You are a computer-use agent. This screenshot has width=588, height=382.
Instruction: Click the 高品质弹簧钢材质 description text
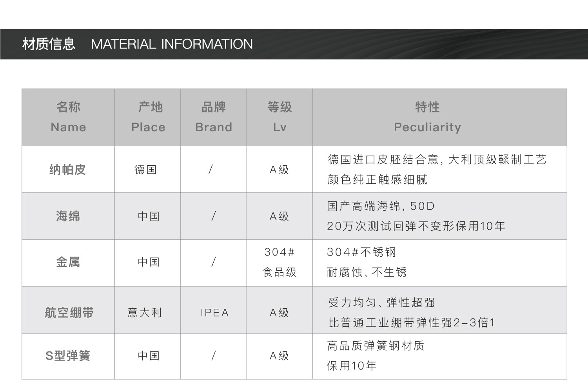(376, 346)
